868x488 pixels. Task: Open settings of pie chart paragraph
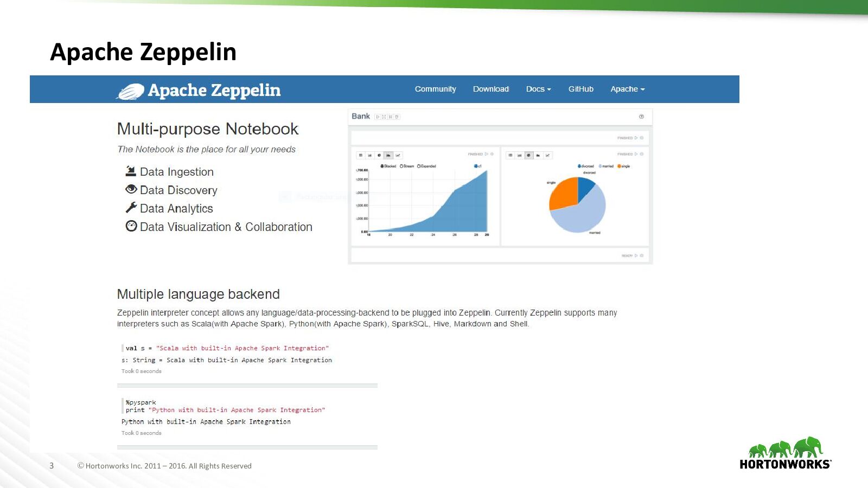pyautogui.click(x=642, y=154)
